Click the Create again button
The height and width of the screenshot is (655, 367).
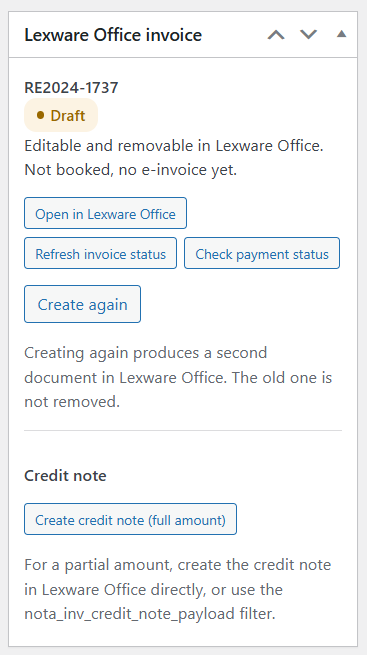(x=82, y=304)
